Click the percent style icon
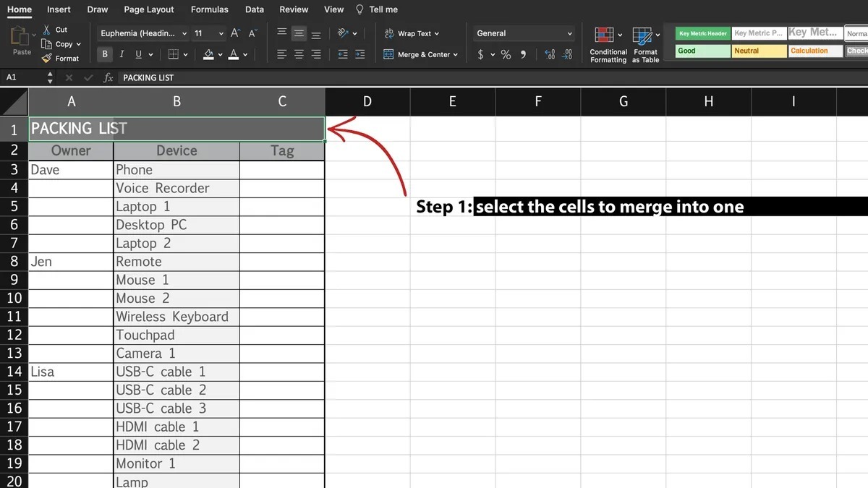The image size is (868, 488). click(x=506, y=55)
